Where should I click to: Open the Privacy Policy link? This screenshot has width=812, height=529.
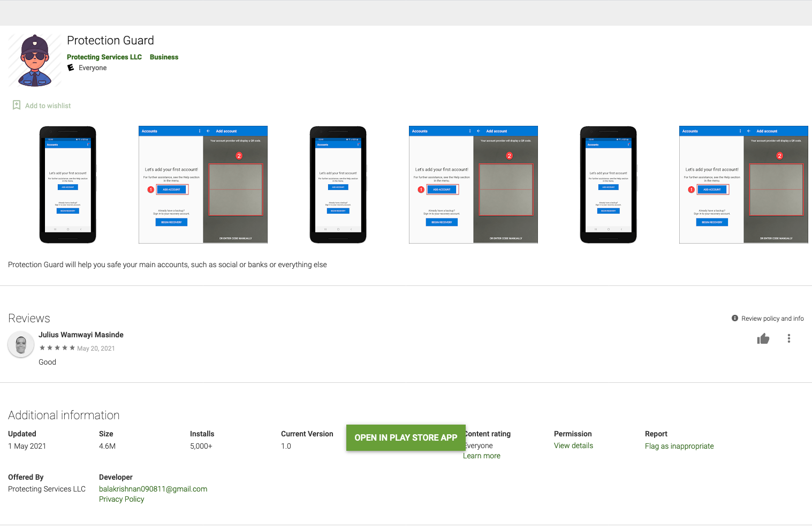point(122,499)
